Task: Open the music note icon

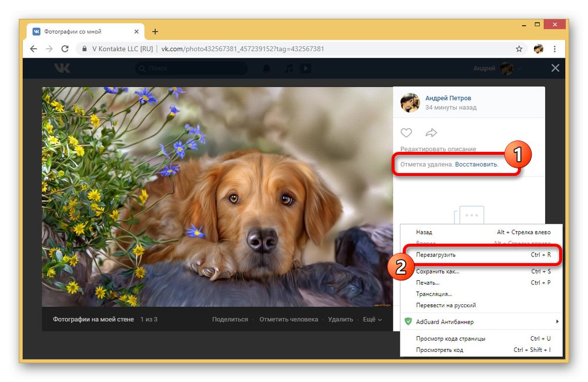Action: pyautogui.click(x=289, y=68)
